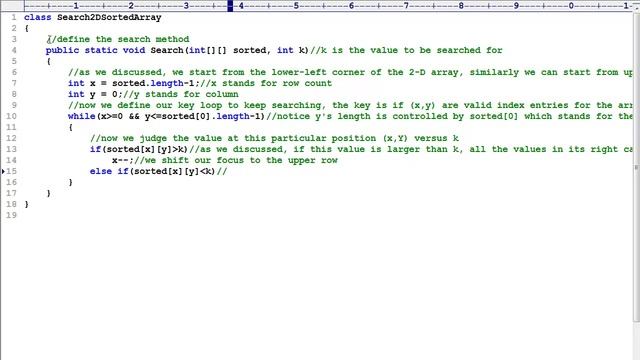Screen dimensions: 640x360
Task: Click the opening brace on line 2
Action: [27, 29]
